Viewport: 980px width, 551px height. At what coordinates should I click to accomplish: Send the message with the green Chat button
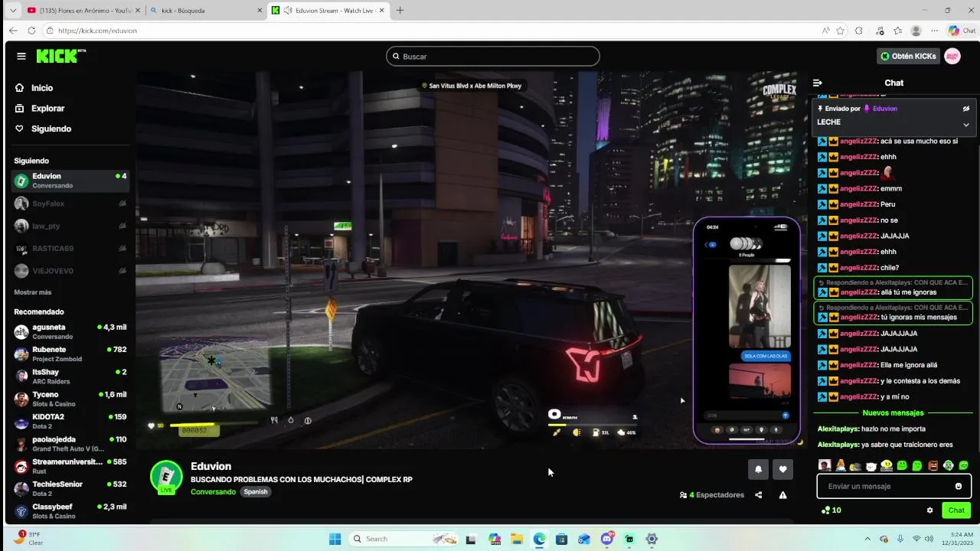pyautogui.click(x=956, y=510)
